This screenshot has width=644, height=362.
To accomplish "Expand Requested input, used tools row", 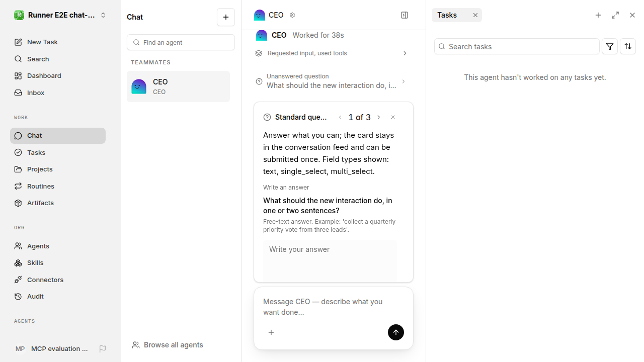I will [x=332, y=53].
